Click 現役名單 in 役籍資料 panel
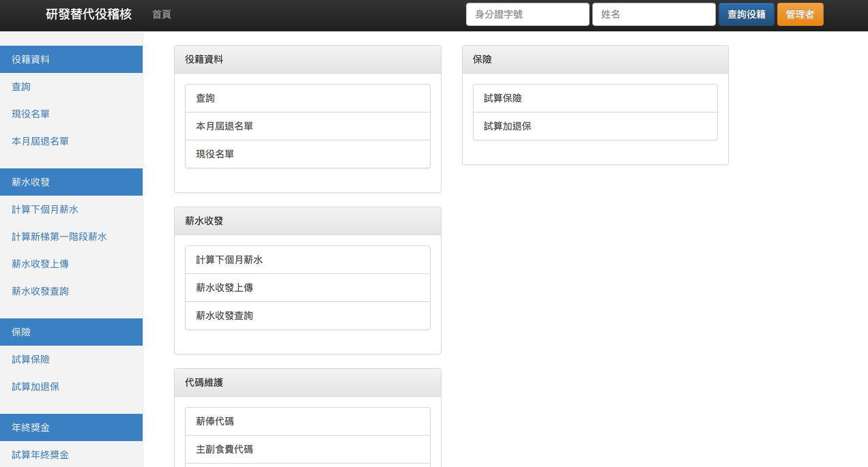Screen dimensions: 868x467 308,154
